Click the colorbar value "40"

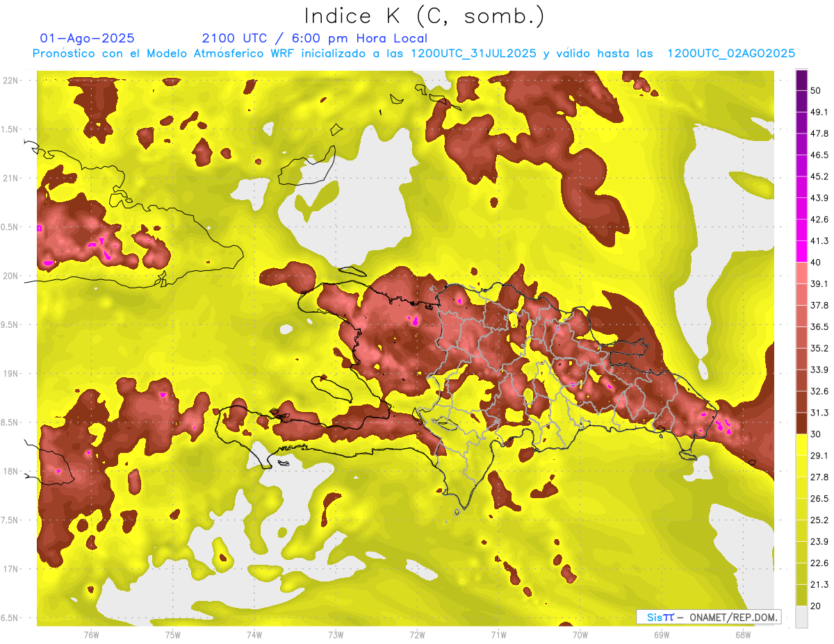tap(817, 262)
